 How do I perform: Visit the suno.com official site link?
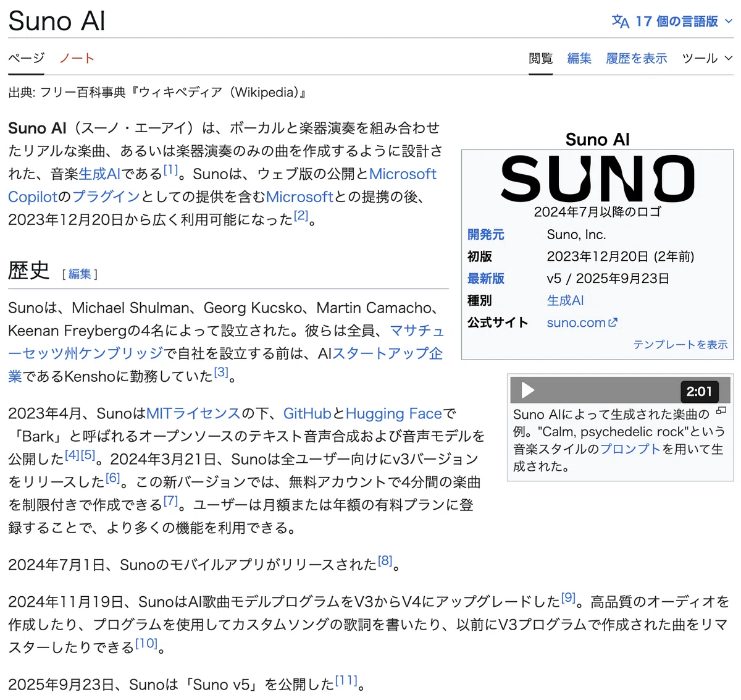(x=576, y=323)
